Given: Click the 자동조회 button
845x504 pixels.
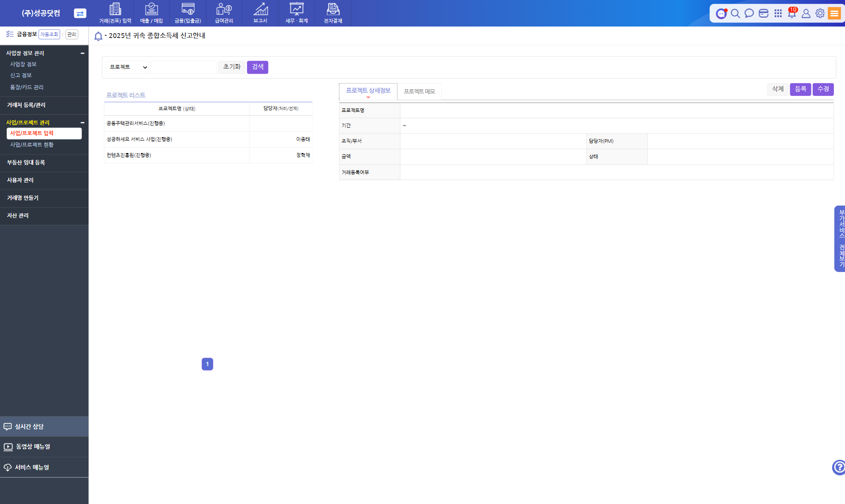Looking at the screenshot, I should [49, 34].
